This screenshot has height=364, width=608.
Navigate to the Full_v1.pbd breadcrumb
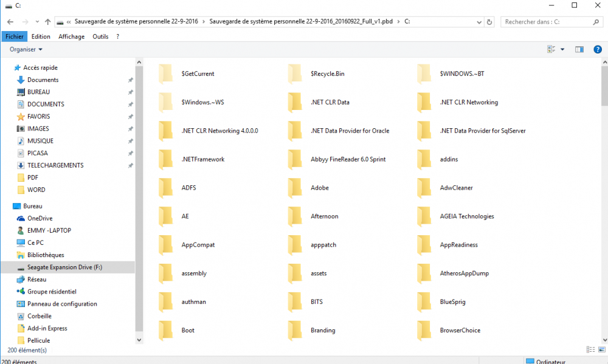[x=301, y=22]
